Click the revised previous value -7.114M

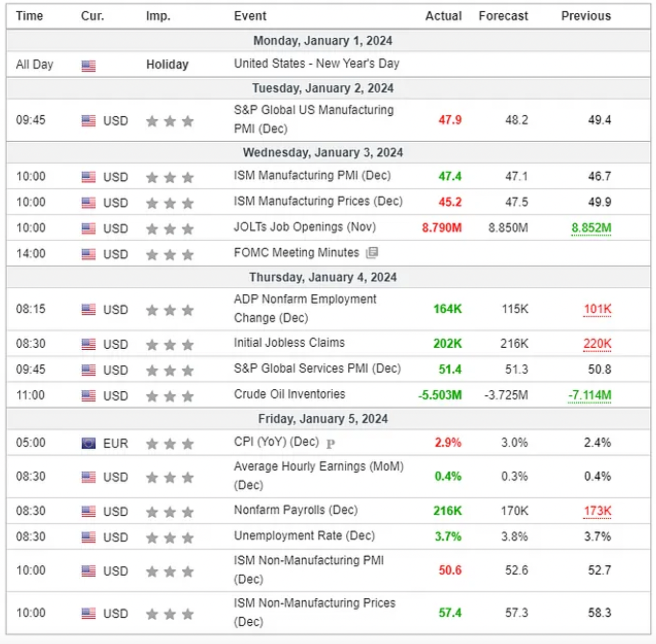pyautogui.click(x=590, y=395)
